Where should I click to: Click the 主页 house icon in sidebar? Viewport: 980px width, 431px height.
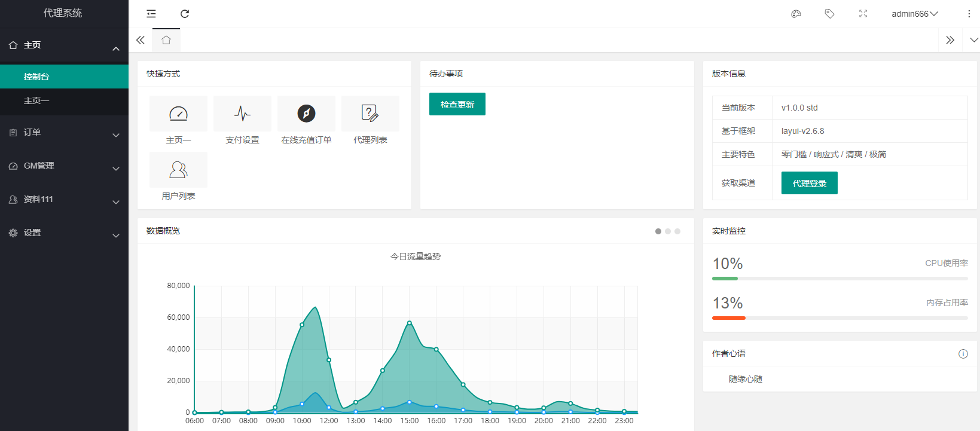(x=13, y=45)
